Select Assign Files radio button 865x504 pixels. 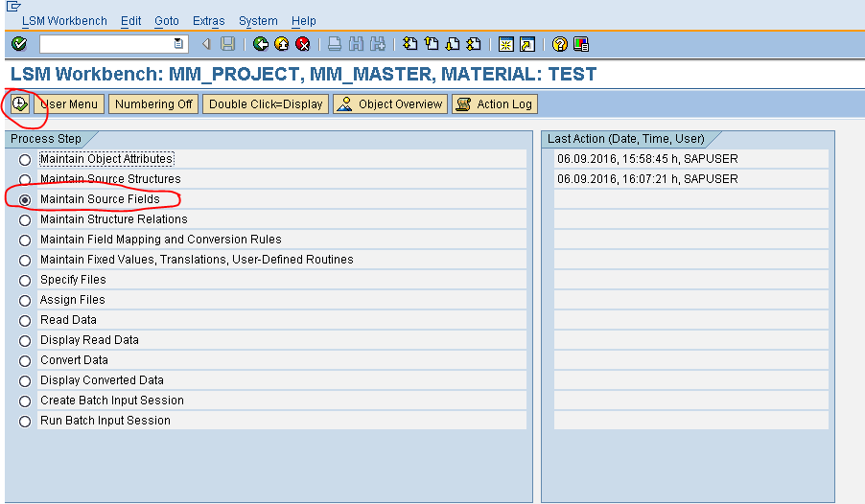click(25, 301)
